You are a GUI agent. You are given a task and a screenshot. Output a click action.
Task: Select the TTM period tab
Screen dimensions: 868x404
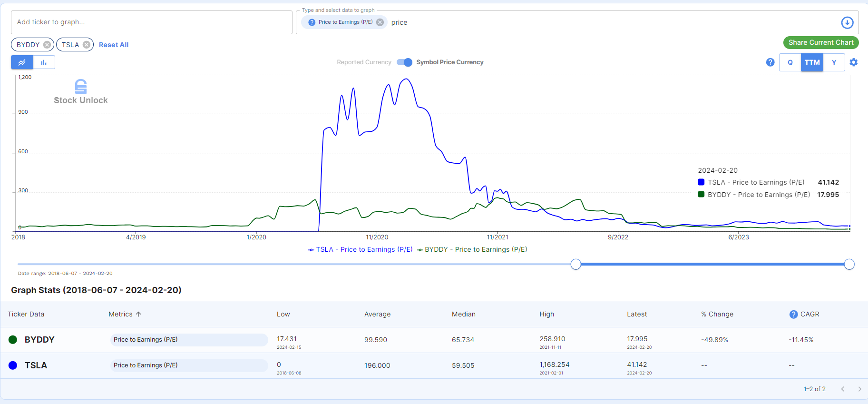tap(812, 62)
